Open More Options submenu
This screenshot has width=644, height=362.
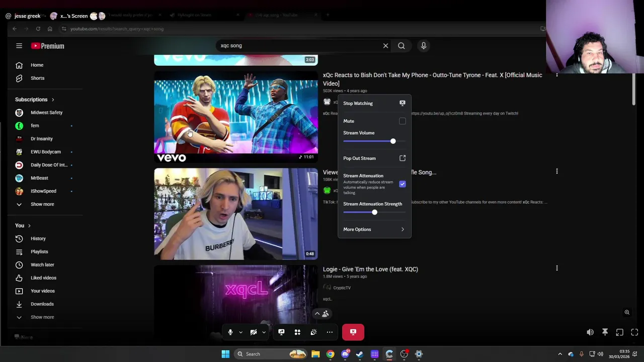click(374, 229)
